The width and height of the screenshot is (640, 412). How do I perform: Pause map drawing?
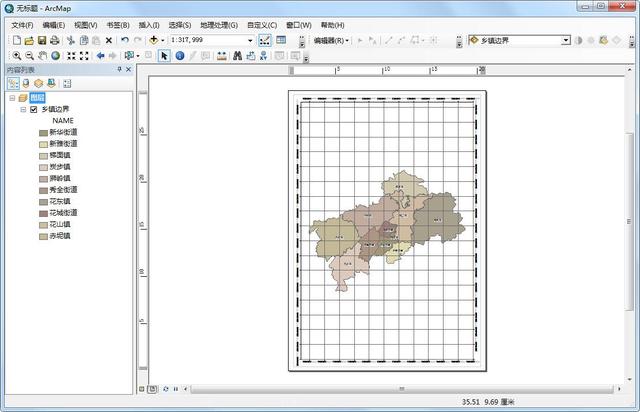click(x=176, y=389)
